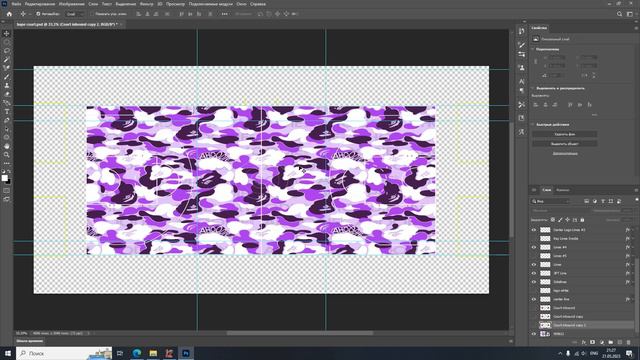This screenshot has height=360, width=640.
Task: Open the Edit Toolbar ellipsis
Action: 7,163
